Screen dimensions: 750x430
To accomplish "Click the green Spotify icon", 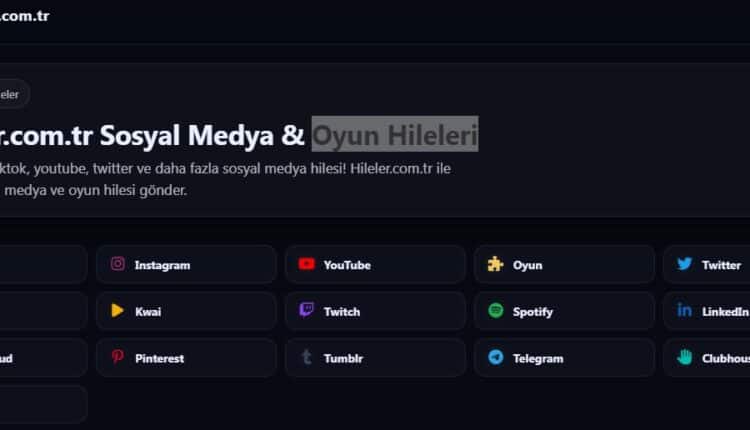I will point(495,311).
